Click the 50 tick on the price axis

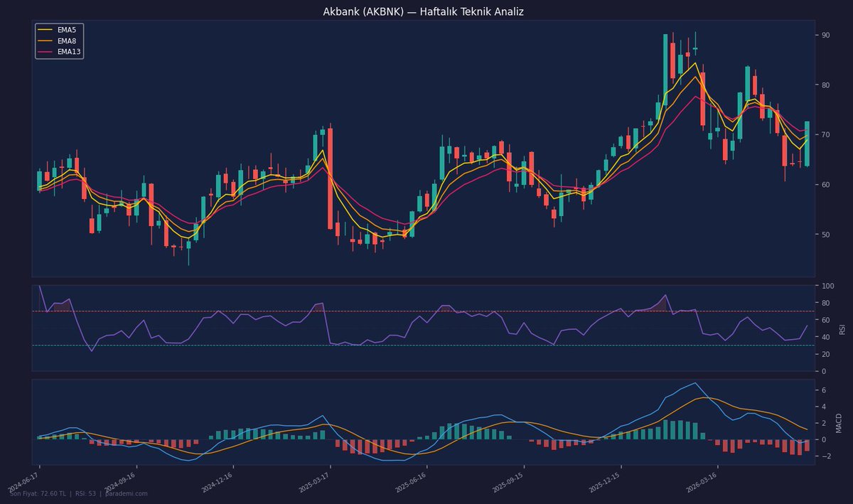pyautogui.click(x=826, y=235)
